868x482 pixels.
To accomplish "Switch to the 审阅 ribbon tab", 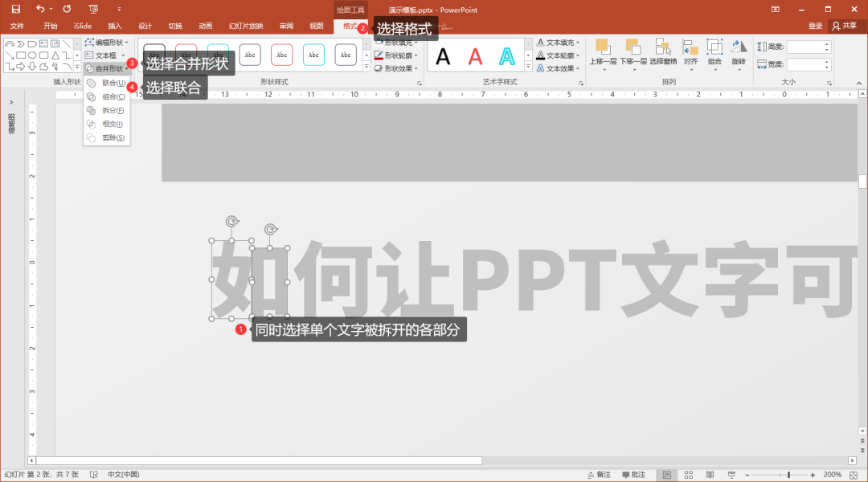I will tap(286, 26).
